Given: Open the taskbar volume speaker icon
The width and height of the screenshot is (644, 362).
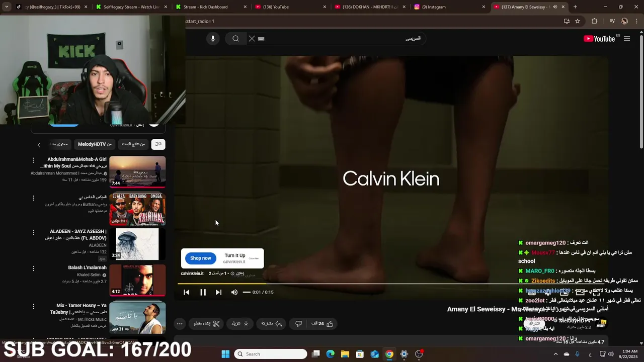Looking at the screenshot, I should click(x=610, y=354).
